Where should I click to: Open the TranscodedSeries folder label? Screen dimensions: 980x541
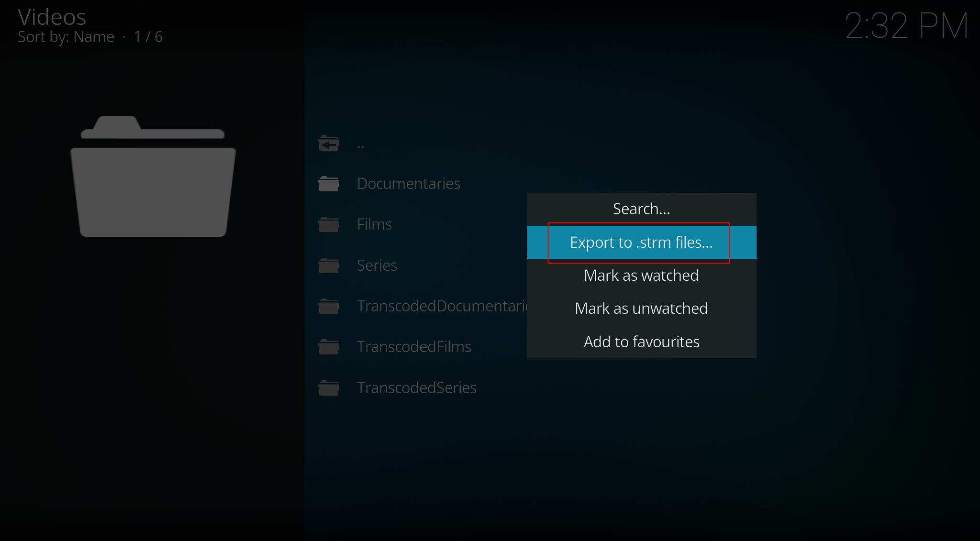[417, 388]
